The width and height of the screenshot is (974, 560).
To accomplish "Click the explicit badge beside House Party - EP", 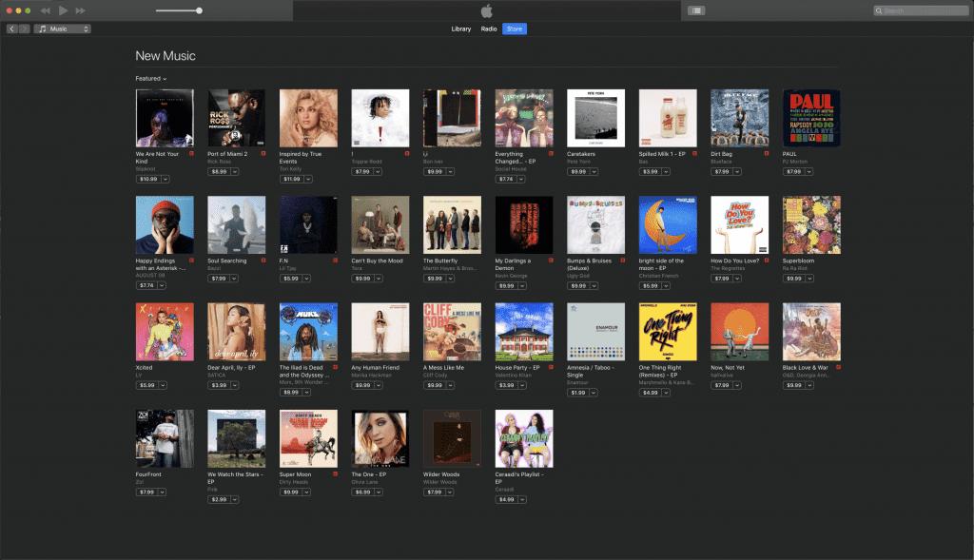I will click(551, 367).
